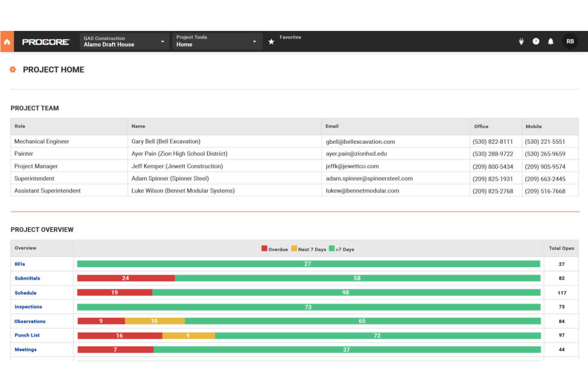Click email adam.spinner@spinnersteel.com
The height and width of the screenshot is (392, 588).
tap(369, 179)
